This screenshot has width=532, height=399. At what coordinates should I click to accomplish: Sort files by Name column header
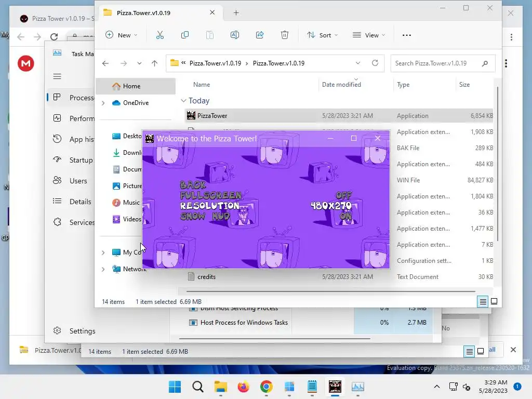202,85
